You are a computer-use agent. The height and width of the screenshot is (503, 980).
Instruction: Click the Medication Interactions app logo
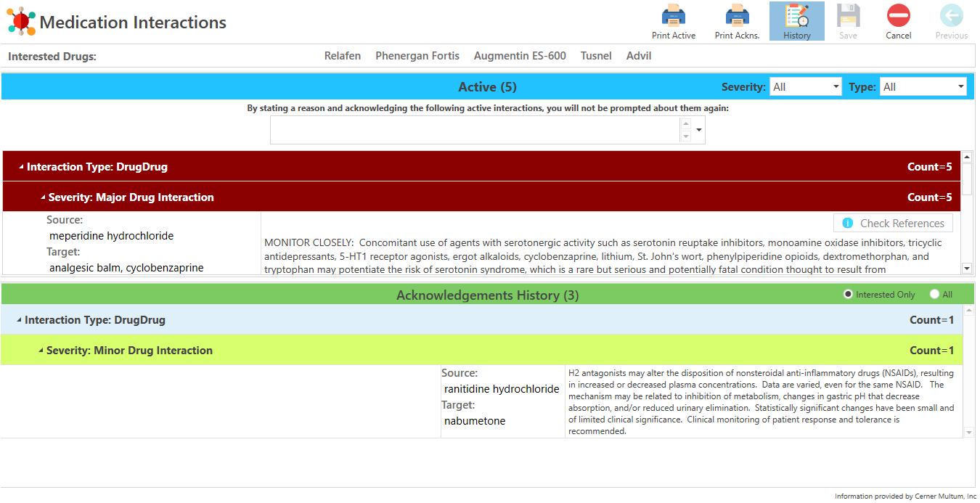coord(21,21)
